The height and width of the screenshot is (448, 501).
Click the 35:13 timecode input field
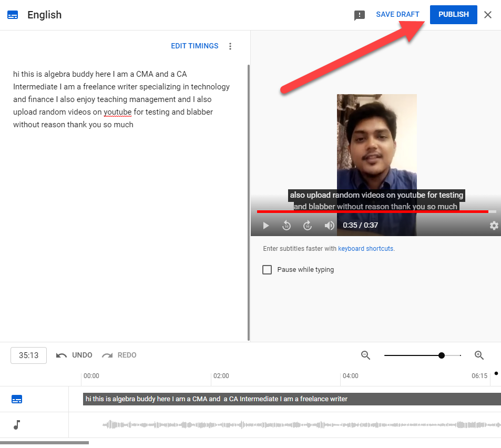(29, 355)
